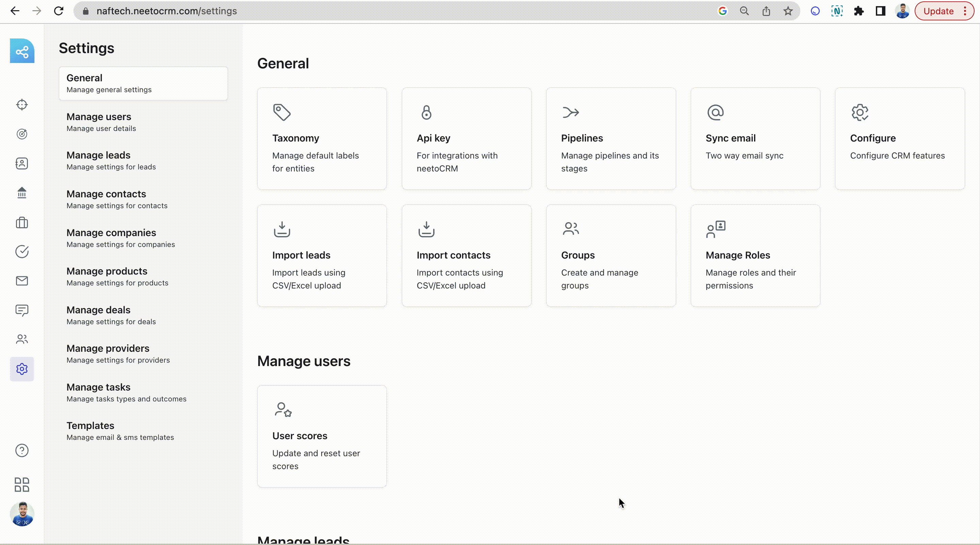
Task: Click the User scores star icon
Action: pyautogui.click(x=283, y=410)
